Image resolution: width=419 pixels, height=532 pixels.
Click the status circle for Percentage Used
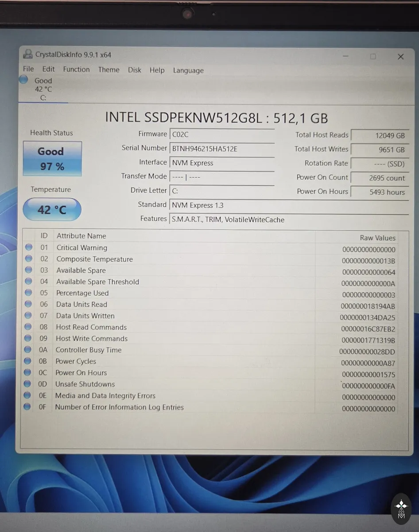(29, 293)
